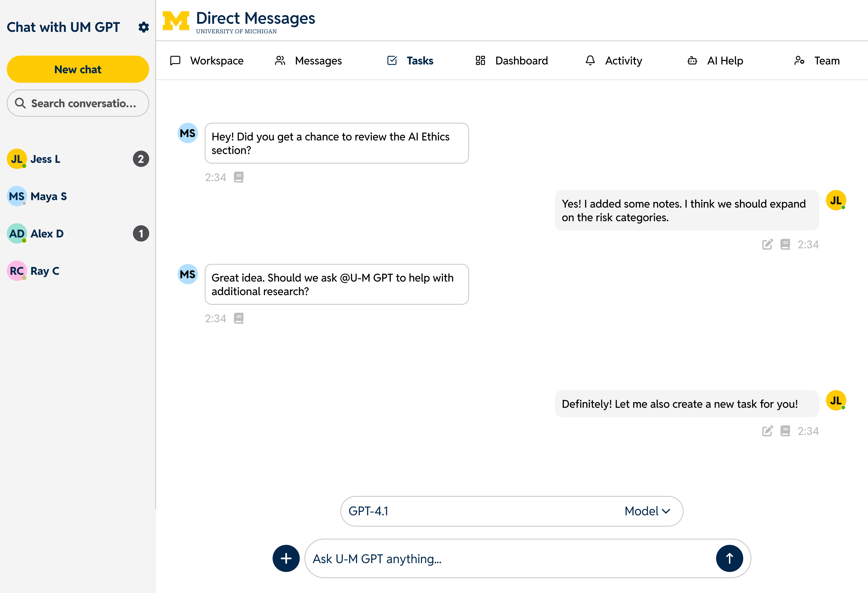
Task: Start a New chat
Action: coord(78,70)
